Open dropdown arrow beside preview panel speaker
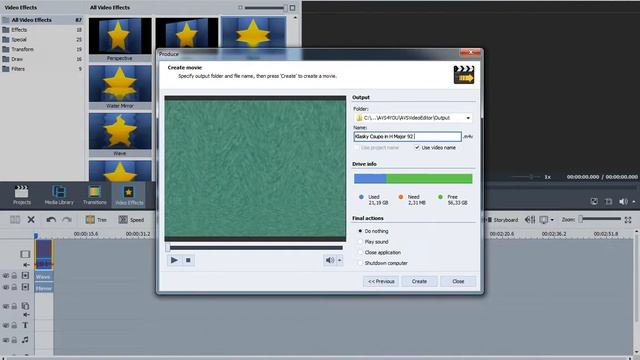Image resolution: width=640 pixels, height=360 pixels. point(633,201)
